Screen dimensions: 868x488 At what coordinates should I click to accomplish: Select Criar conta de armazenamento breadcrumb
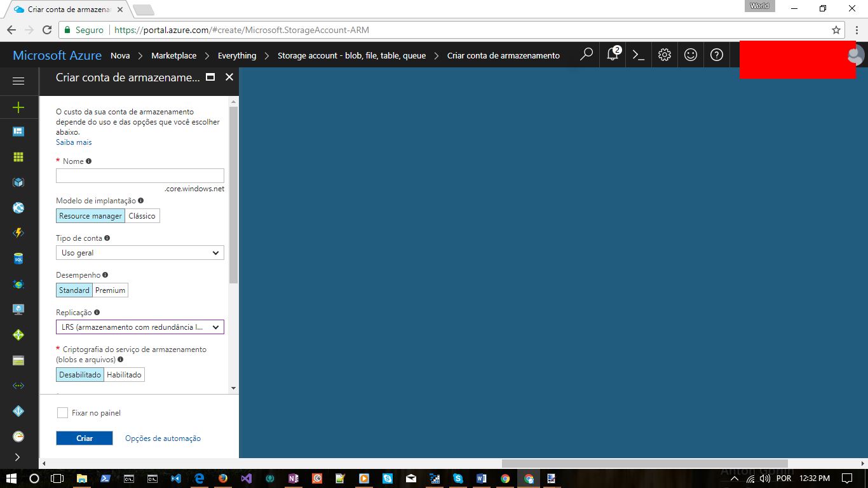[503, 56]
